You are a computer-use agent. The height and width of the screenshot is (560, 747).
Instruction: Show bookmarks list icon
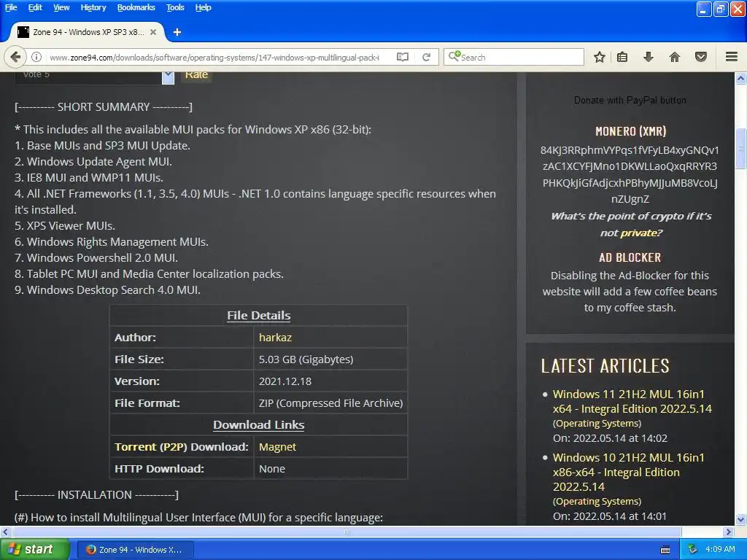pos(622,57)
